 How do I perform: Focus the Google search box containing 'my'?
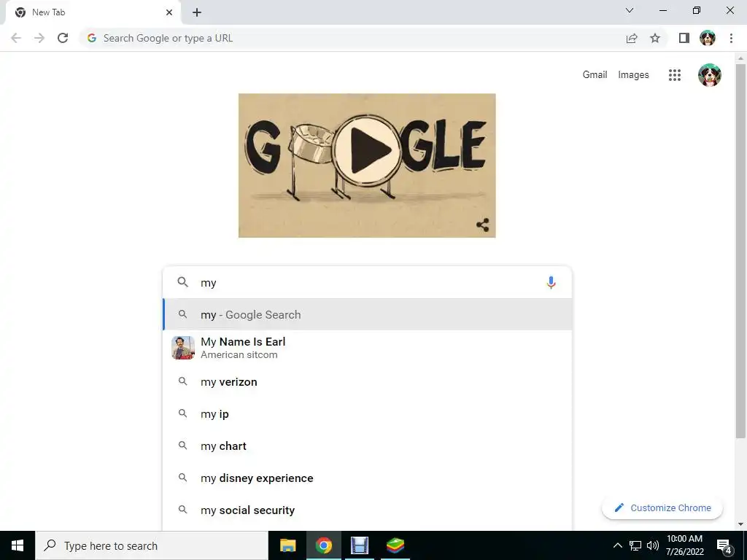coord(368,282)
